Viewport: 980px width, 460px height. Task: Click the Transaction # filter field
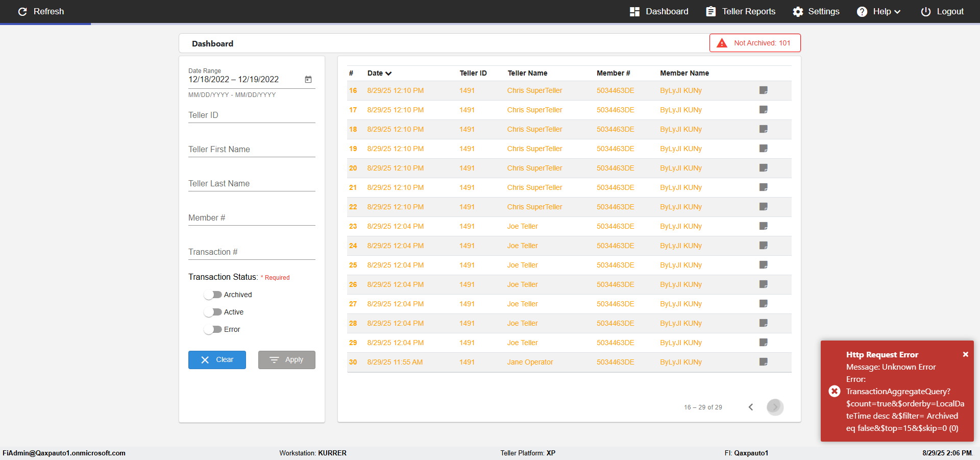pyautogui.click(x=252, y=252)
